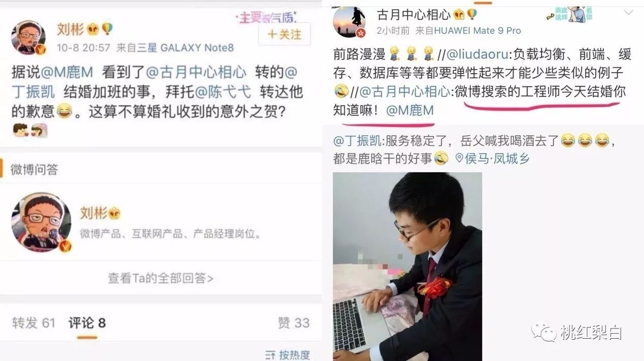Tap 刘彬's avatar in the 微博问答 card
Viewport: 644px width, 361px height.
click(41, 222)
